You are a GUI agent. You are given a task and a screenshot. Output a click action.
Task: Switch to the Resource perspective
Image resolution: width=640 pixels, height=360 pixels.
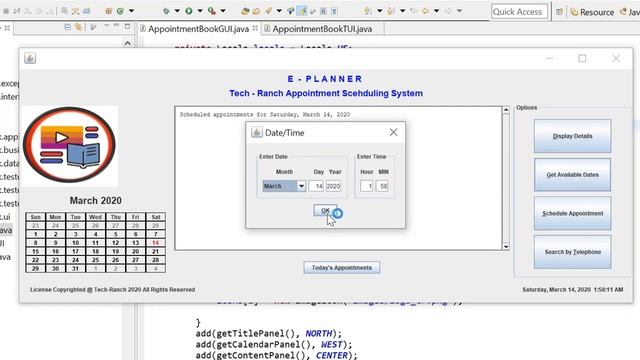click(x=592, y=13)
